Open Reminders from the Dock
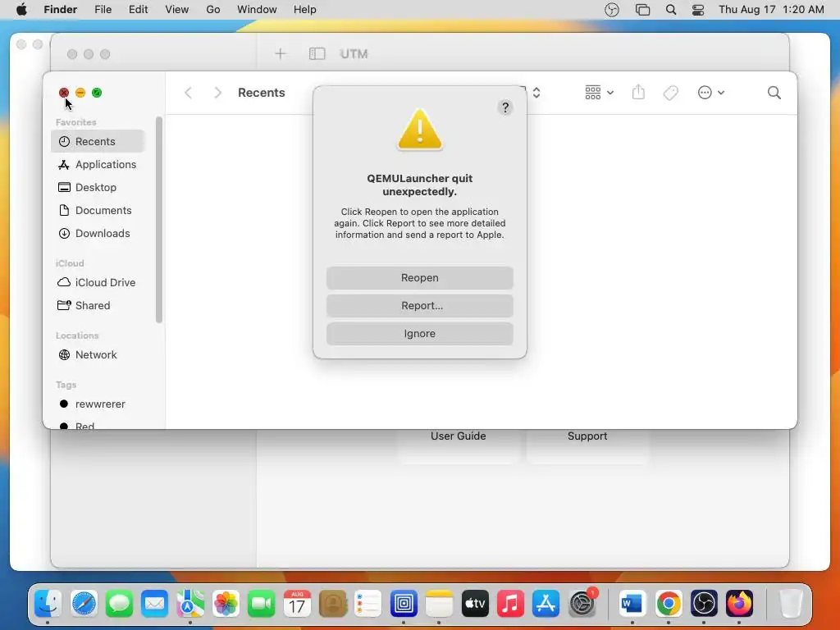Screen dimensions: 840x630 click(x=368, y=605)
